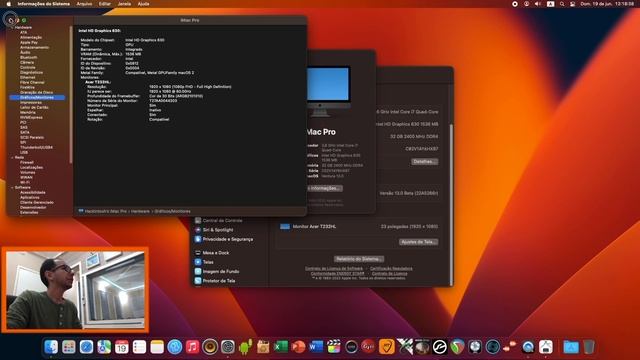640x360 pixels.
Task: Click the webcam video thumbnail
Action: click(x=76, y=290)
